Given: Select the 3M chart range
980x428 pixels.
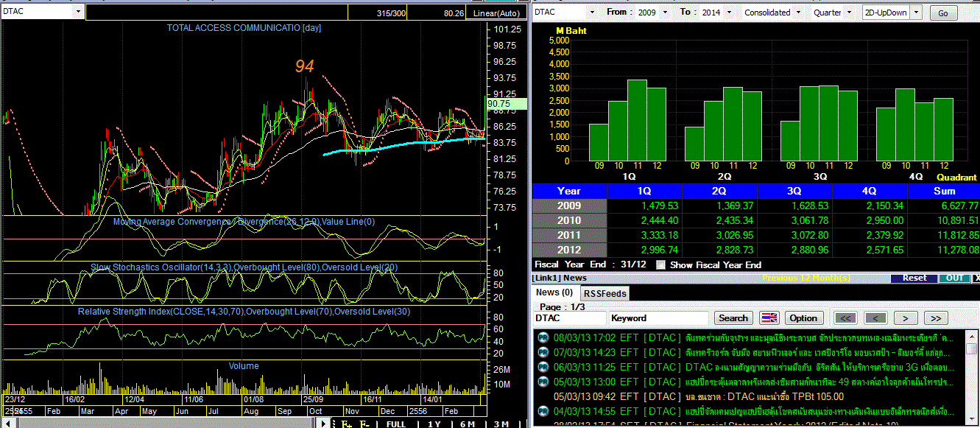Looking at the screenshot, I should click(x=501, y=424).
